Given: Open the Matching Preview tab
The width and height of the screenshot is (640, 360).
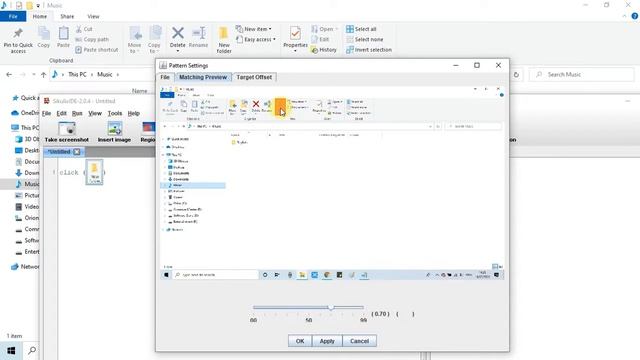Looking at the screenshot, I should point(203,77).
